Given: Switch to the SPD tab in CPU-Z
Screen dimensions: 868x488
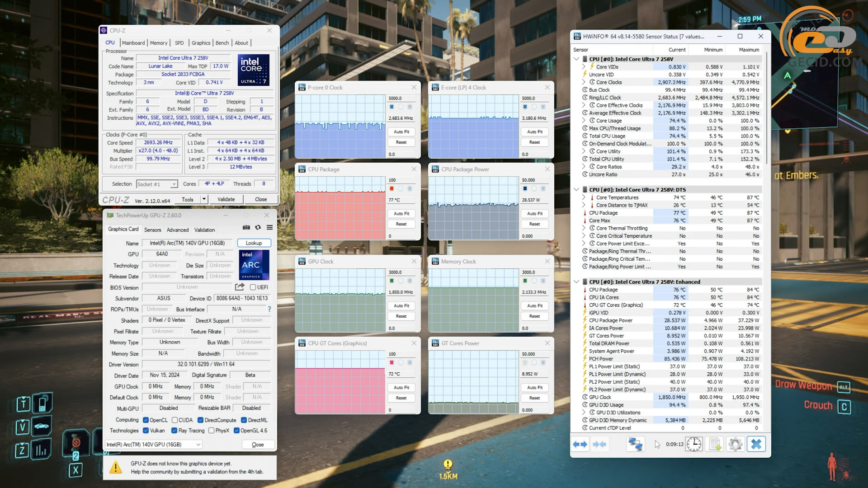Looking at the screenshot, I should (179, 43).
